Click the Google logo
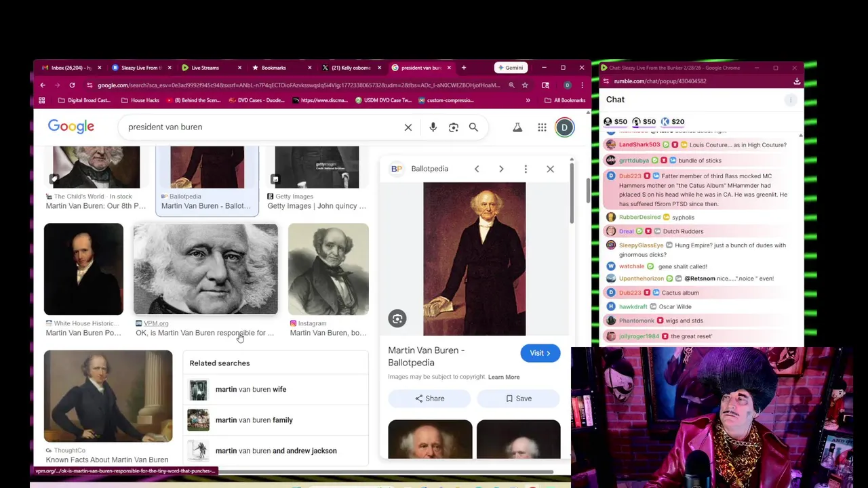The image size is (868, 488). [x=71, y=127]
